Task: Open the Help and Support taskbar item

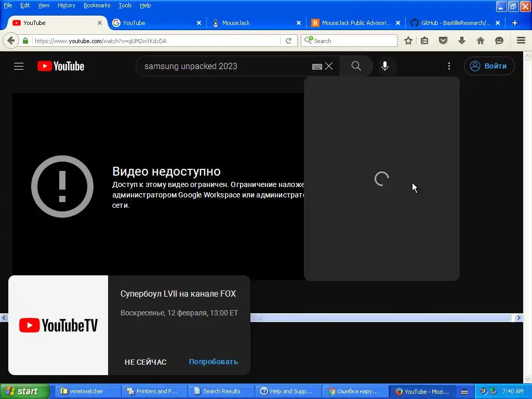Action: click(288, 391)
